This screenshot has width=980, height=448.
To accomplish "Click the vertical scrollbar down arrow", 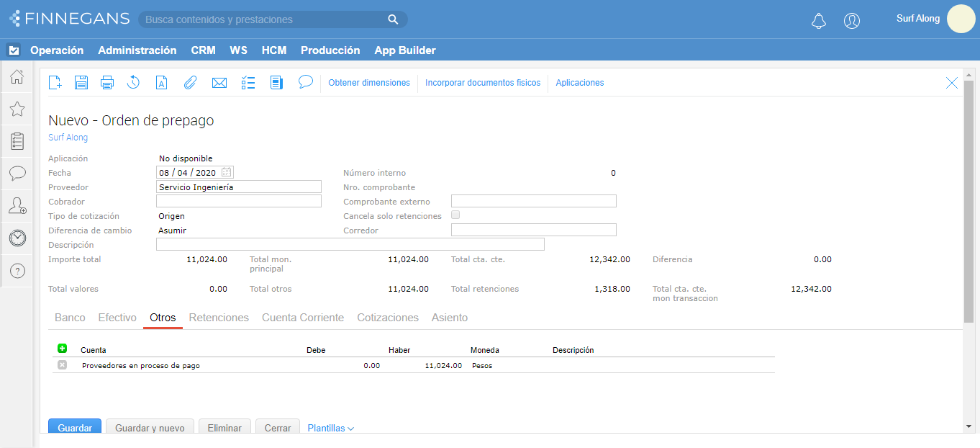I will tap(968, 426).
